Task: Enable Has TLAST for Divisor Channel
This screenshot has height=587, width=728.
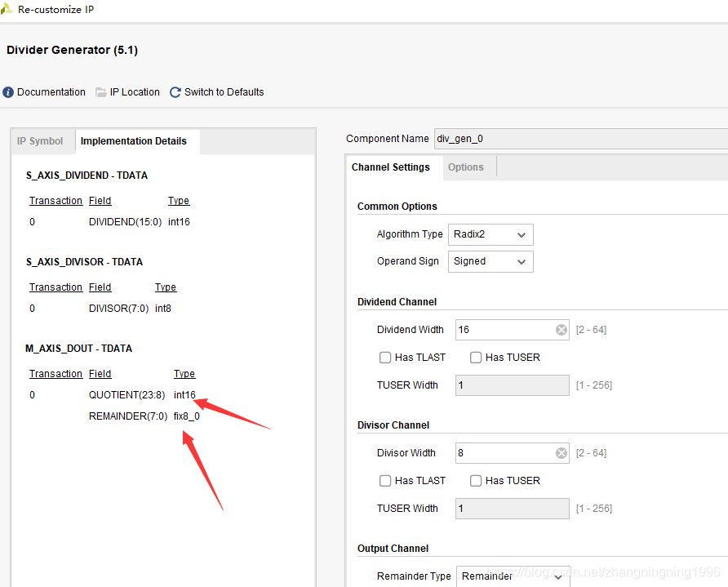Action: (385, 481)
